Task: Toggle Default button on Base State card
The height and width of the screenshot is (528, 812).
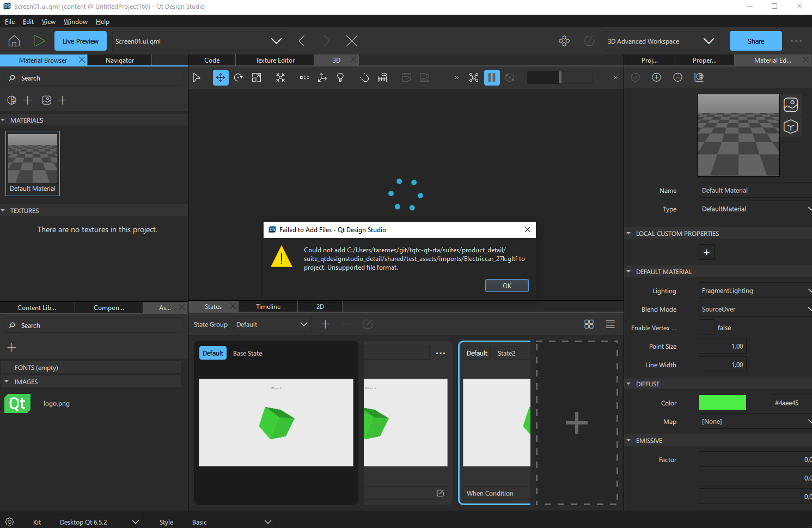Action: pos(213,353)
